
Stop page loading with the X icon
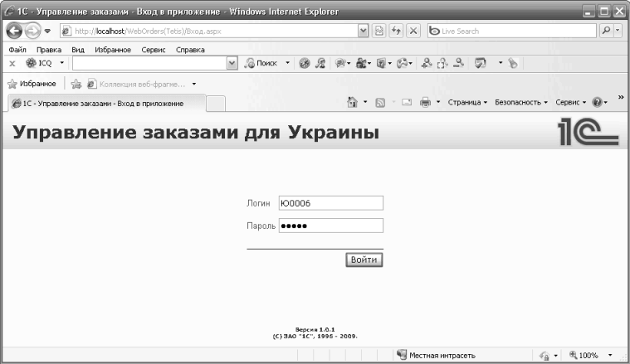[x=413, y=32]
